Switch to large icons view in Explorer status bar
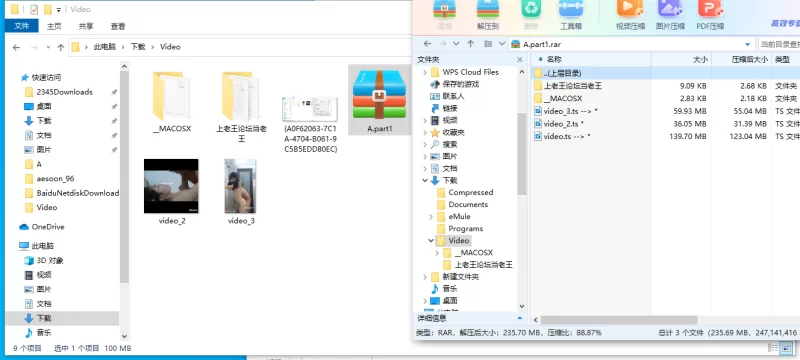The height and width of the screenshot is (360, 800). (x=786, y=348)
